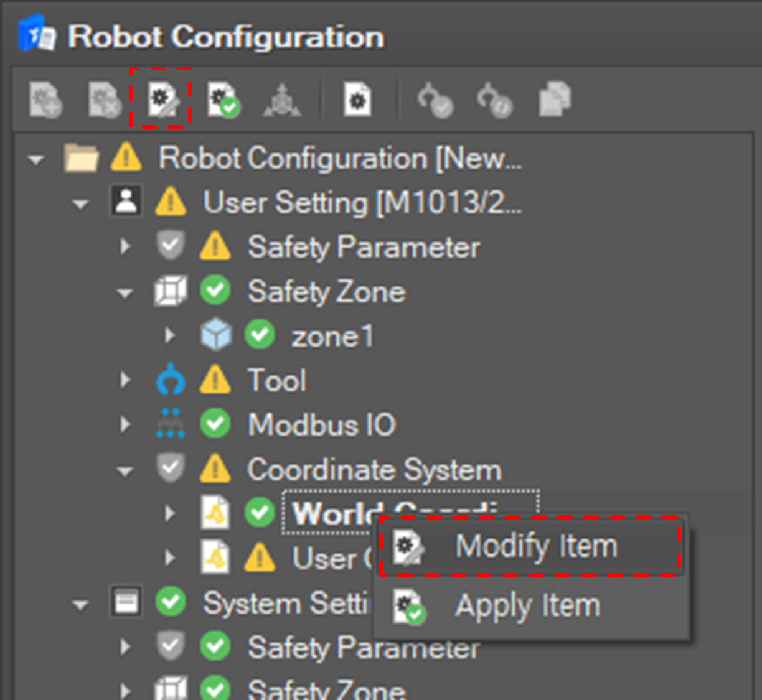
Task: Collapse the Coordinate System node
Action: coord(125,471)
